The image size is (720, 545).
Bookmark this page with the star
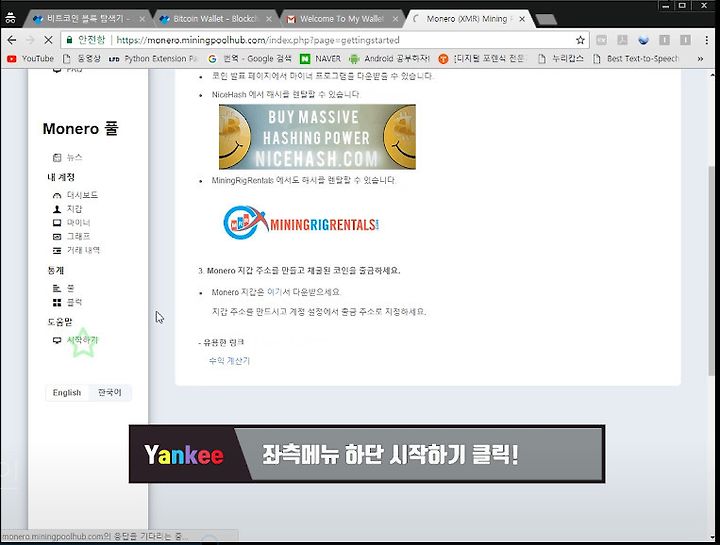(x=580, y=40)
